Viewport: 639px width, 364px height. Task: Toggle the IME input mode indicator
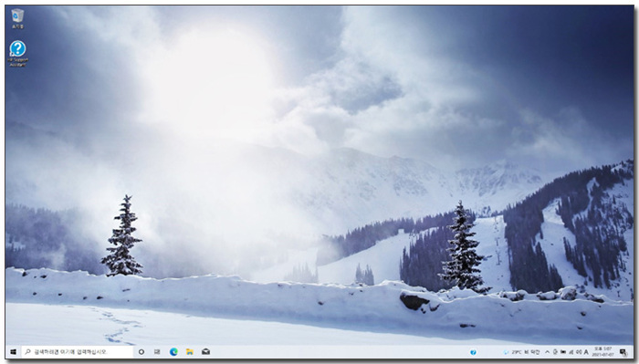[586, 352]
